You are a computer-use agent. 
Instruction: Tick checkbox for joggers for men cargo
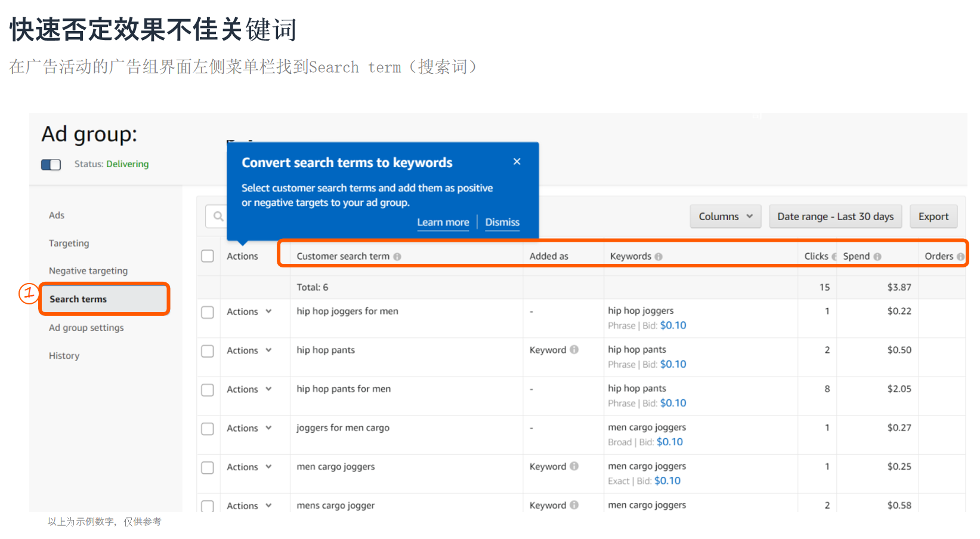[x=208, y=429]
